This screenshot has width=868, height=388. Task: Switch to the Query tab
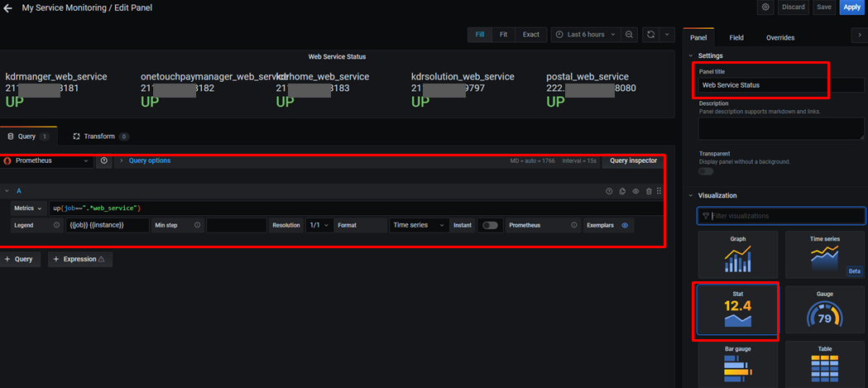tap(28, 137)
